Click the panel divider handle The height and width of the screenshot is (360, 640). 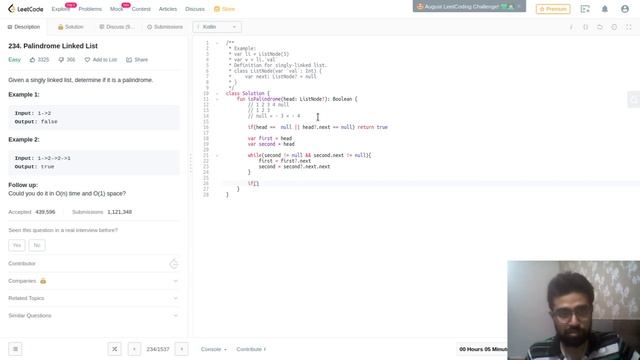[190, 163]
